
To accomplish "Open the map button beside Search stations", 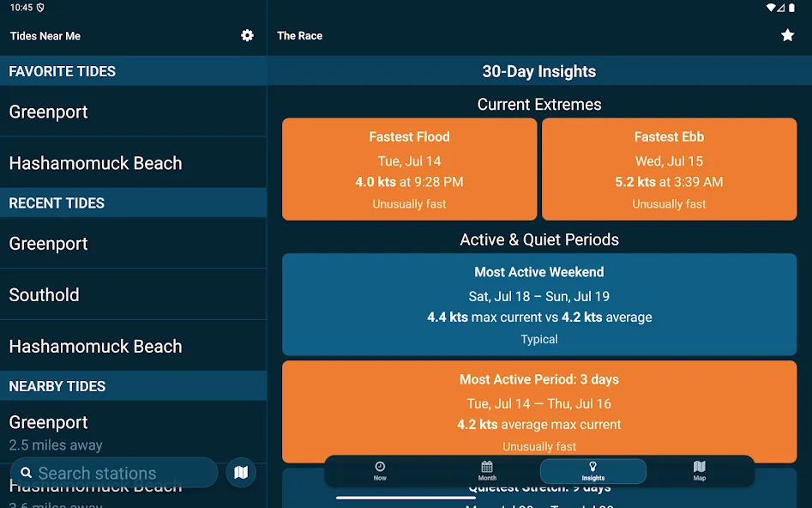I will 241,472.
